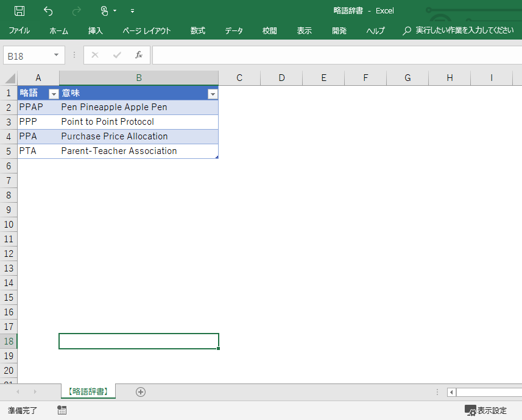Click the Redo arrow icon

click(x=77, y=11)
